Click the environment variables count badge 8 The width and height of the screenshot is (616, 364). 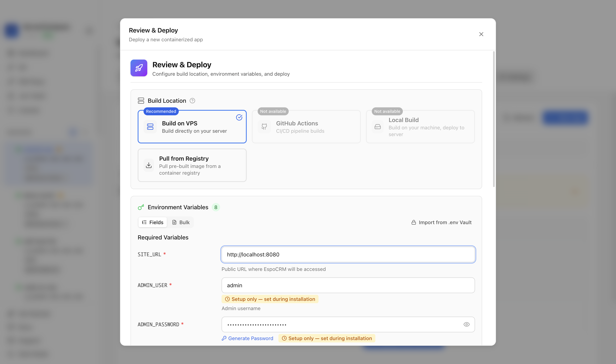tap(216, 207)
